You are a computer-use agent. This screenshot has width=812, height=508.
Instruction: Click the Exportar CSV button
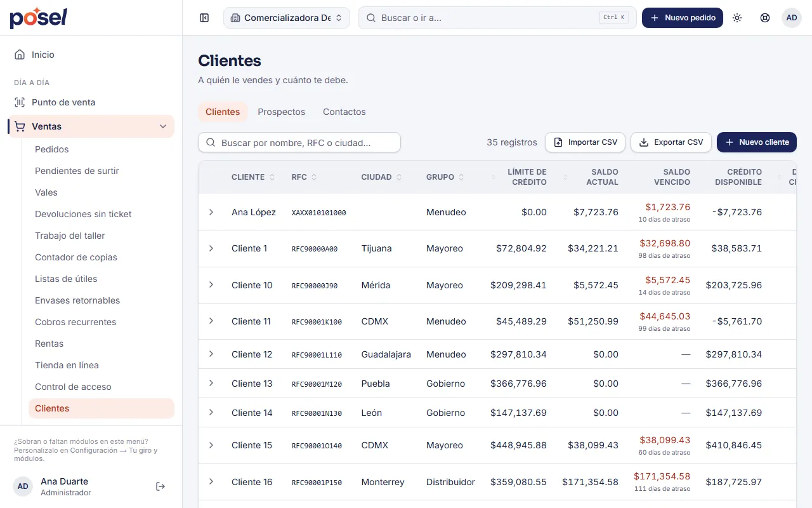(x=671, y=142)
